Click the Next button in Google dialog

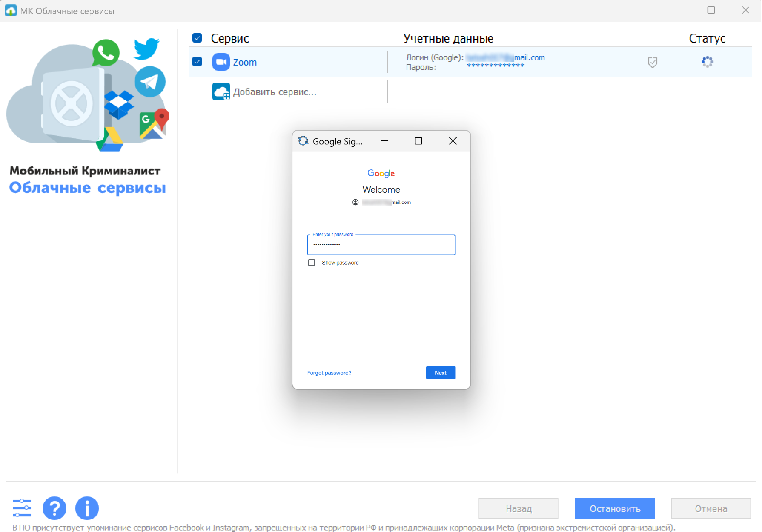point(440,373)
